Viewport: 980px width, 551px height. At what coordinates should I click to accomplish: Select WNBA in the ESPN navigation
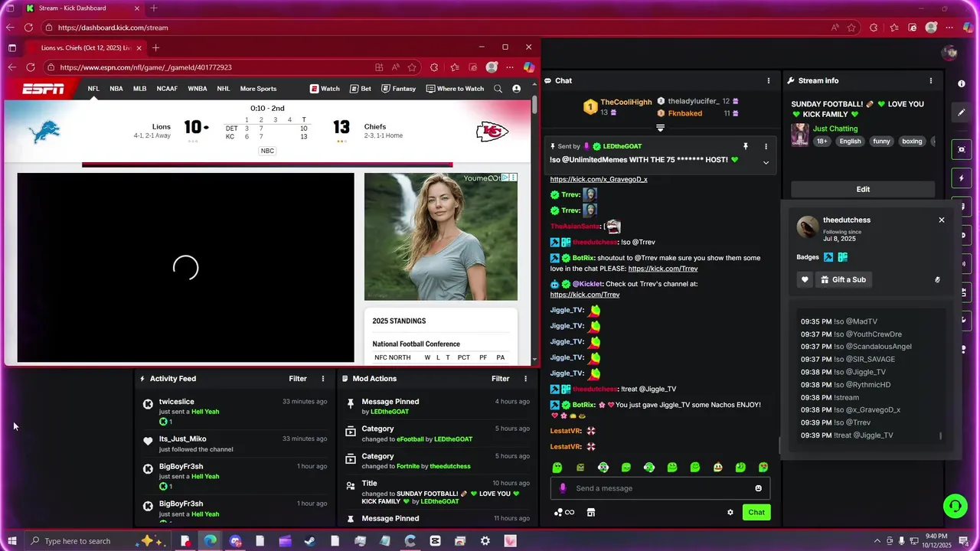tap(198, 89)
